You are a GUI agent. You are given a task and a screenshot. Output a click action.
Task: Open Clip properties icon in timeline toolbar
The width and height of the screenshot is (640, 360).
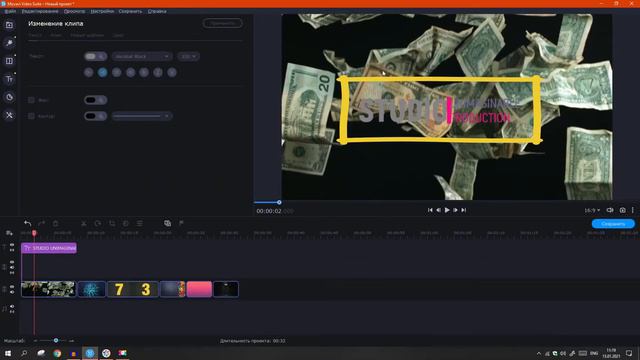pos(140,223)
